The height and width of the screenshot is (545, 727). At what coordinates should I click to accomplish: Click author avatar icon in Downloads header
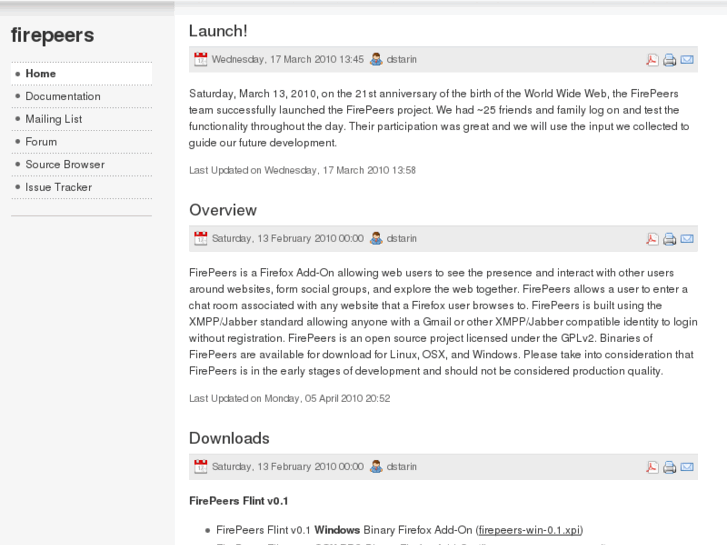point(376,467)
